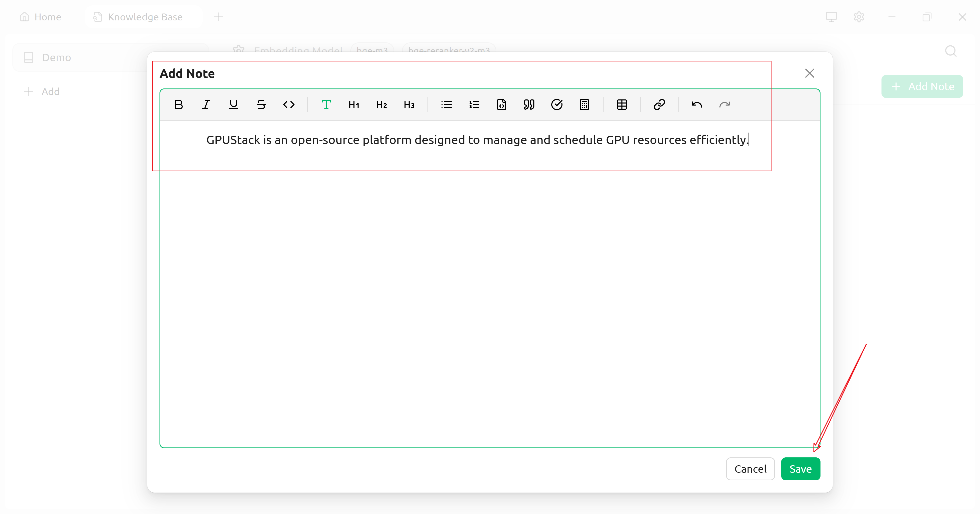Insert a task checklist item

(557, 105)
